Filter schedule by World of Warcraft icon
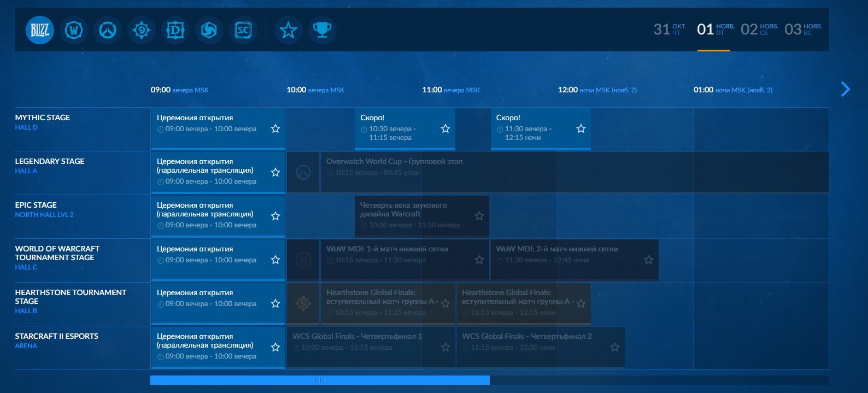Image resolution: width=868 pixels, height=393 pixels. pyautogui.click(x=74, y=30)
